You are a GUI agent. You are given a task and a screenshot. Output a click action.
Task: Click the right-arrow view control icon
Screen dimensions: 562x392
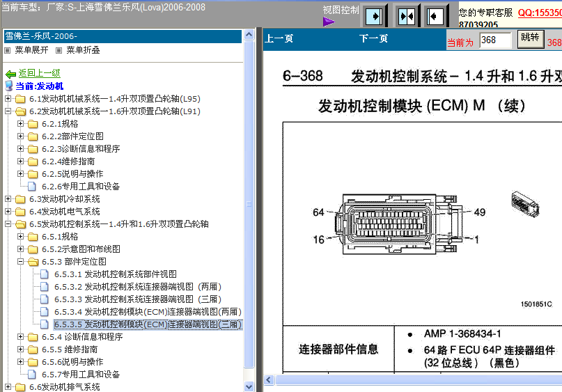(373, 16)
